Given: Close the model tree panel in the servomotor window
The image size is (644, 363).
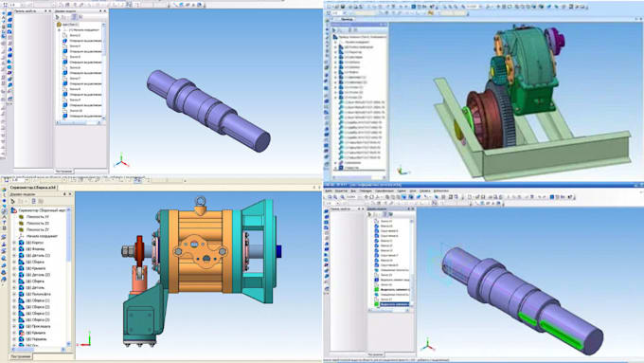Looking at the screenshot, I should [70, 193].
